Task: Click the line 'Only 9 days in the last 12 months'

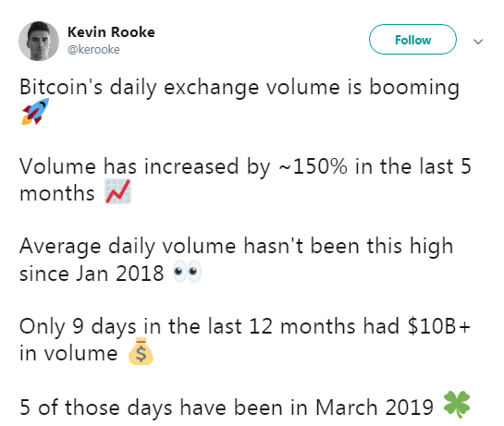Action: (187, 327)
